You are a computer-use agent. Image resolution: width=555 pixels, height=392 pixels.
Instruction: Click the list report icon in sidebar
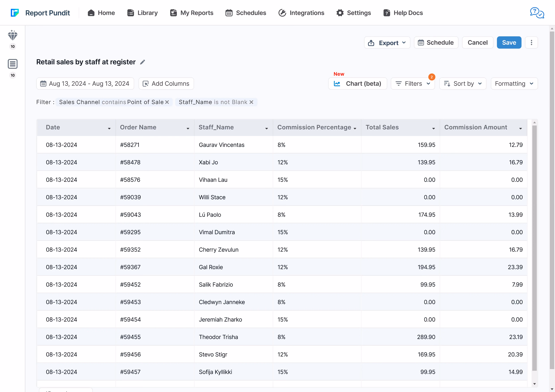click(x=13, y=64)
